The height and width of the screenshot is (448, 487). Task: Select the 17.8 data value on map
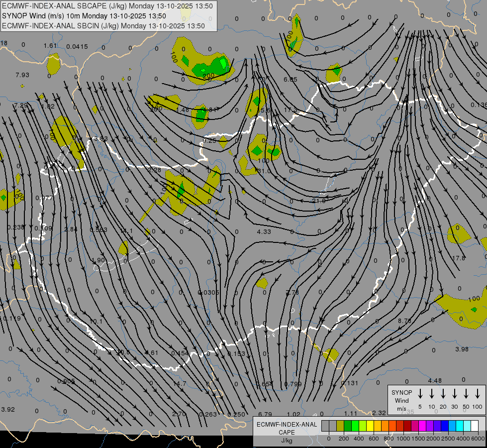(458, 258)
